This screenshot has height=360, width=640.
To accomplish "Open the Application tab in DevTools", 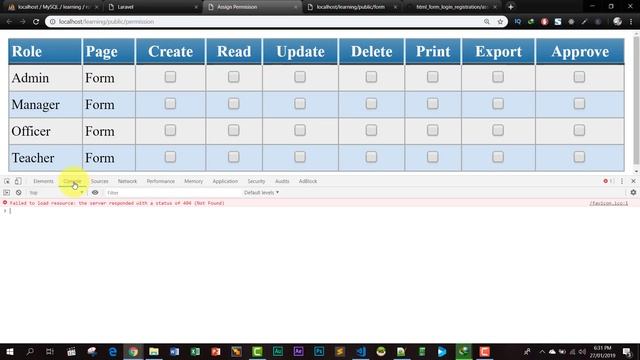I will coord(225,181).
